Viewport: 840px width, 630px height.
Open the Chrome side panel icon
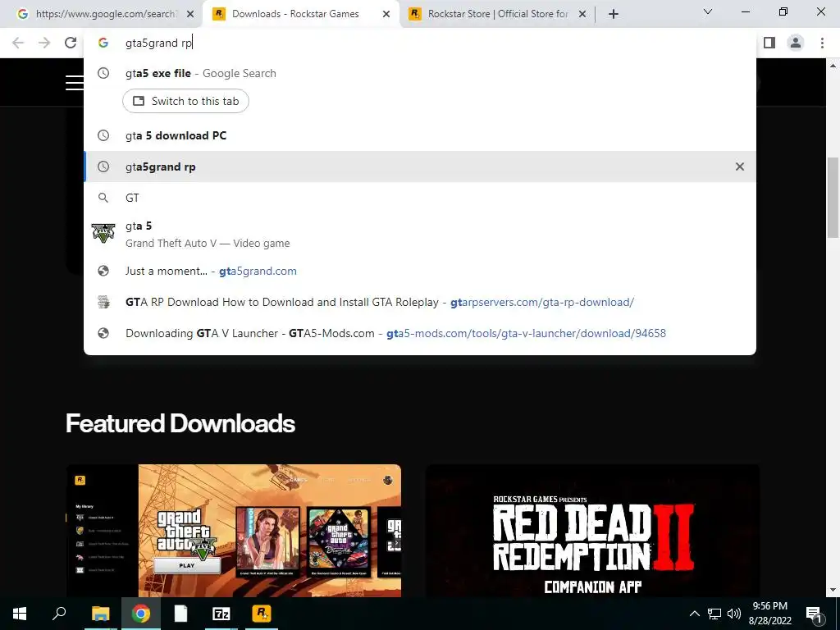[x=769, y=43]
